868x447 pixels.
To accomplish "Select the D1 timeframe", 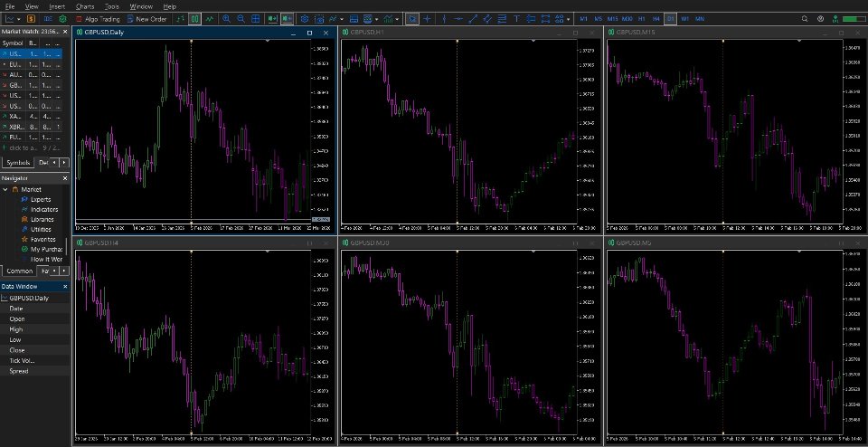I will tap(670, 19).
